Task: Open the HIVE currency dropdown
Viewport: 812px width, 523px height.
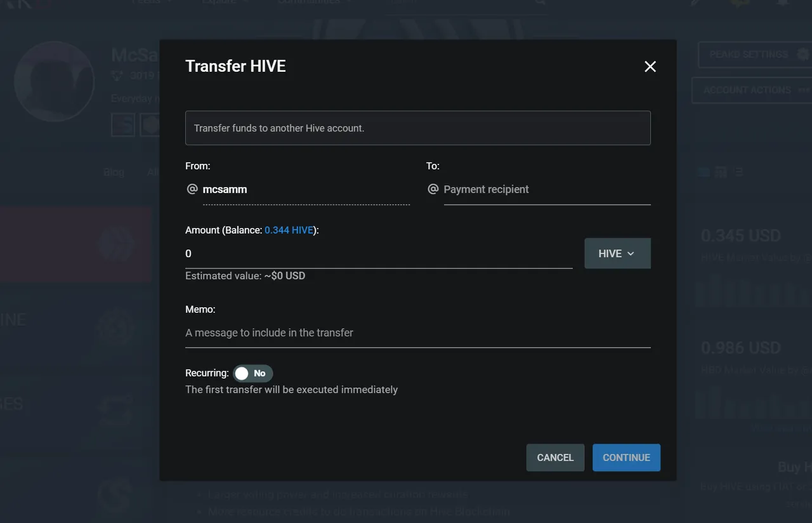Action: pos(617,253)
